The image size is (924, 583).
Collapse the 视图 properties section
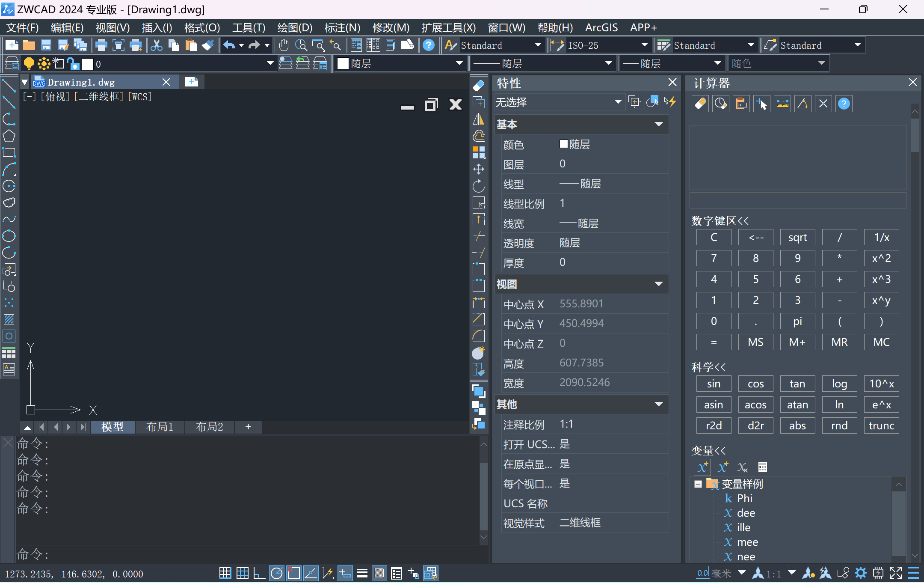[658, 284]
